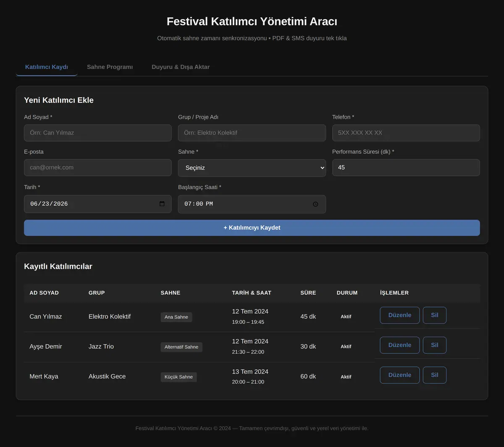Click the Tarih date value 06/23/2026

pyautogui.click(x=49, y=204)
